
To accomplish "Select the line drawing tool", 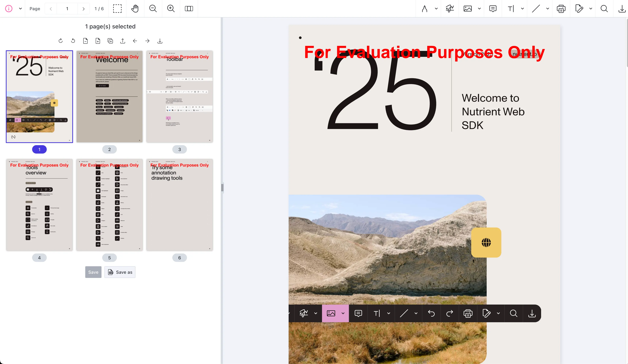I will (x=536, y=9).
